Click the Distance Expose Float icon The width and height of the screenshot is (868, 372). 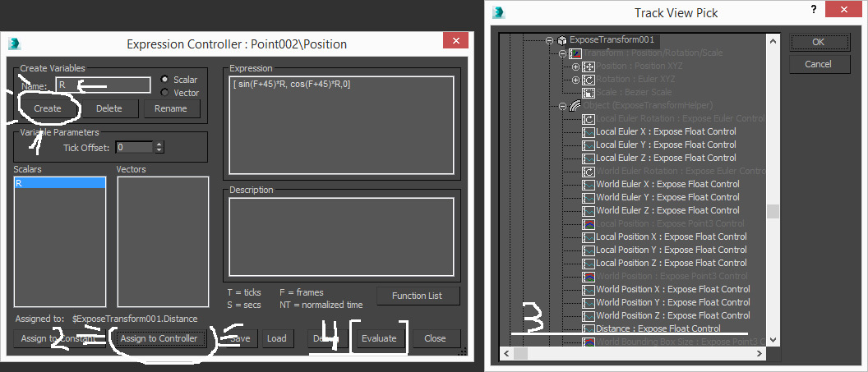[x=589, y=328]
